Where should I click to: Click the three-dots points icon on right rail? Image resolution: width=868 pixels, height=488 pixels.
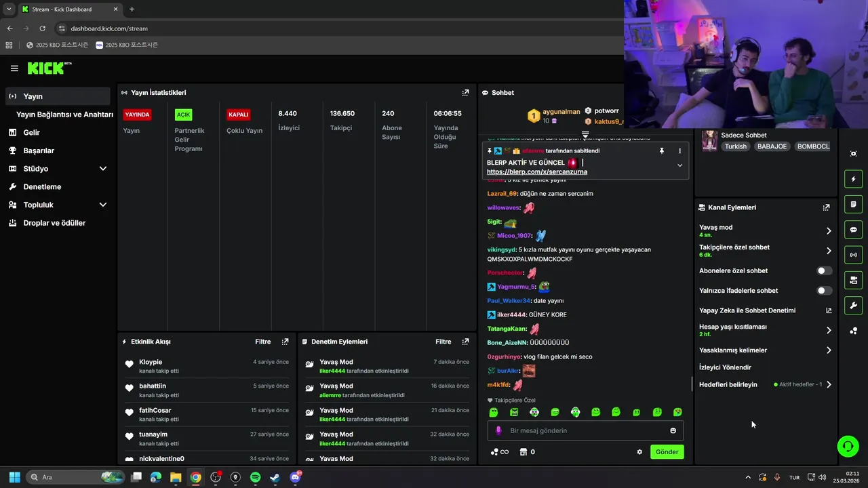pyautogui.click(x=853, y=331)
